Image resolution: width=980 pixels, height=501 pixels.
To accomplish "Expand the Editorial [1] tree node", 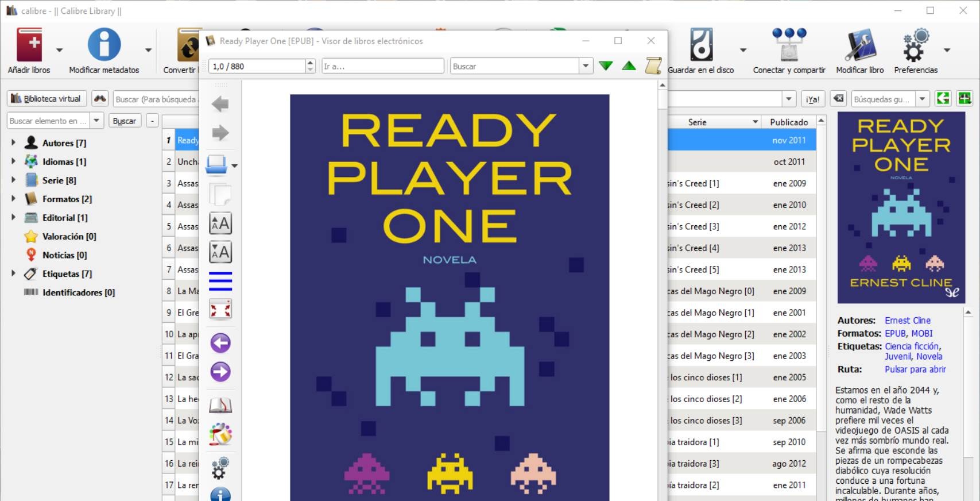I will pyautogui.click(x=13, y=217).
